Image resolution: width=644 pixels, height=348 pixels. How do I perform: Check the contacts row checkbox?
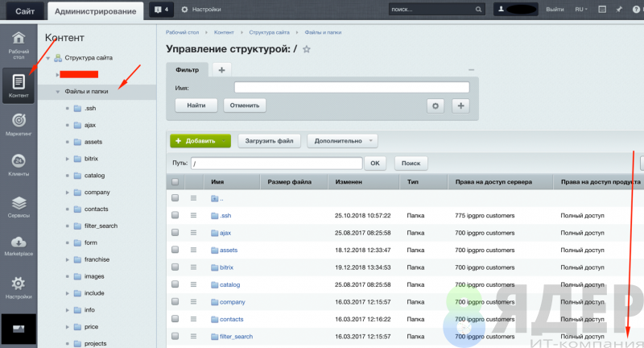(x=175, y=318)
